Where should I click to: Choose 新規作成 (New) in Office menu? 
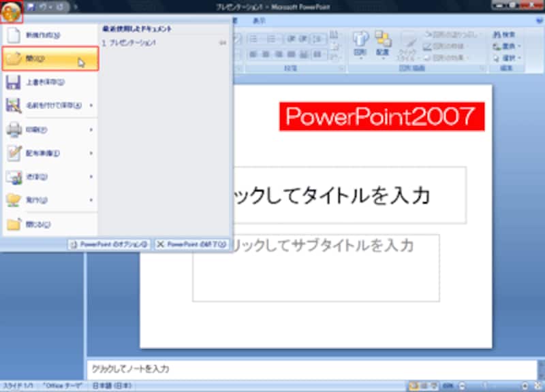coord(50,35)
